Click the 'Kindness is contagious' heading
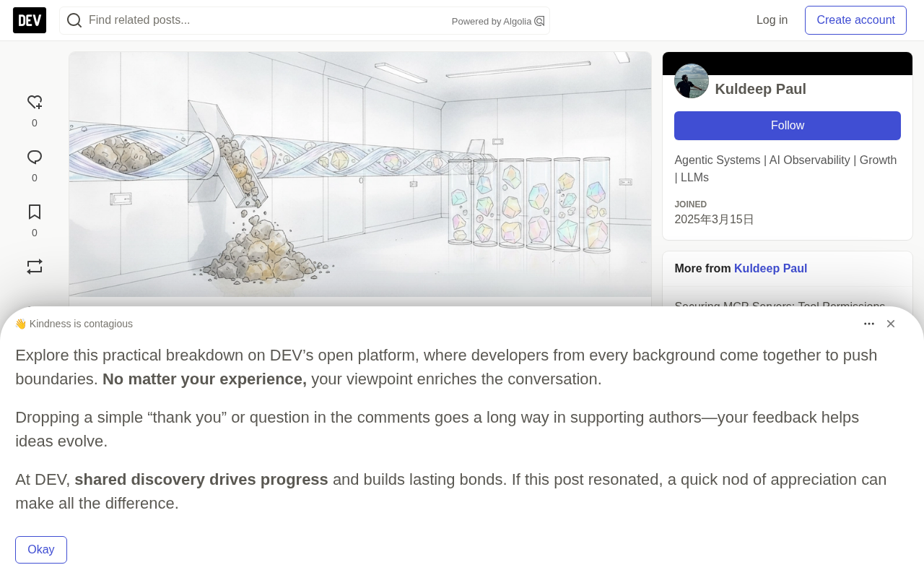The height and width of the screenshot is (578, 924). coord(74,324)
